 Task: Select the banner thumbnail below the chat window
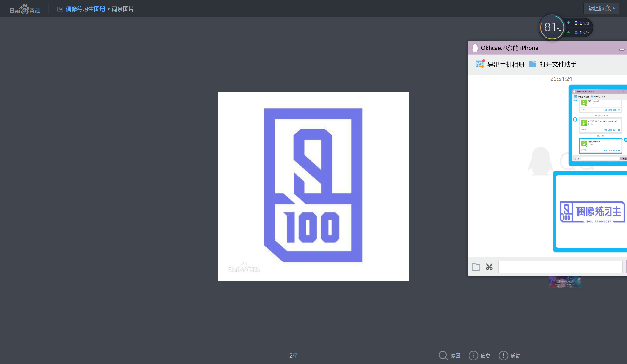coord(564,283)
